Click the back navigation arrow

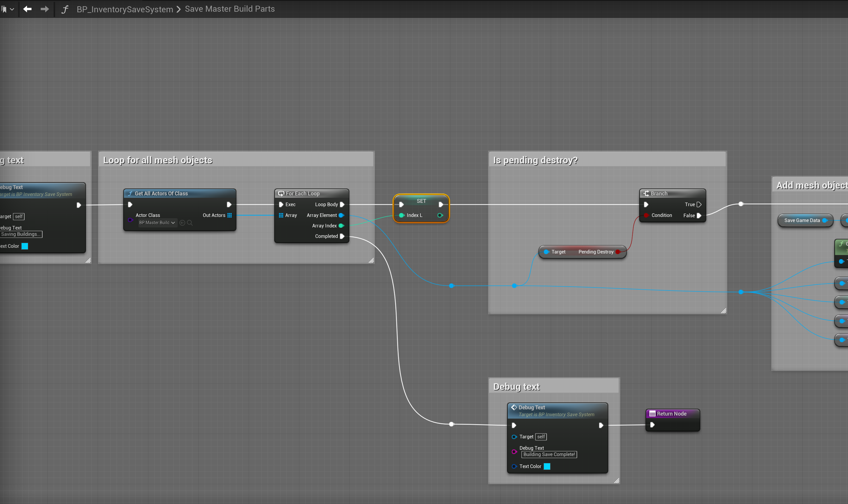pyautogui.click(x=28, y=9)
